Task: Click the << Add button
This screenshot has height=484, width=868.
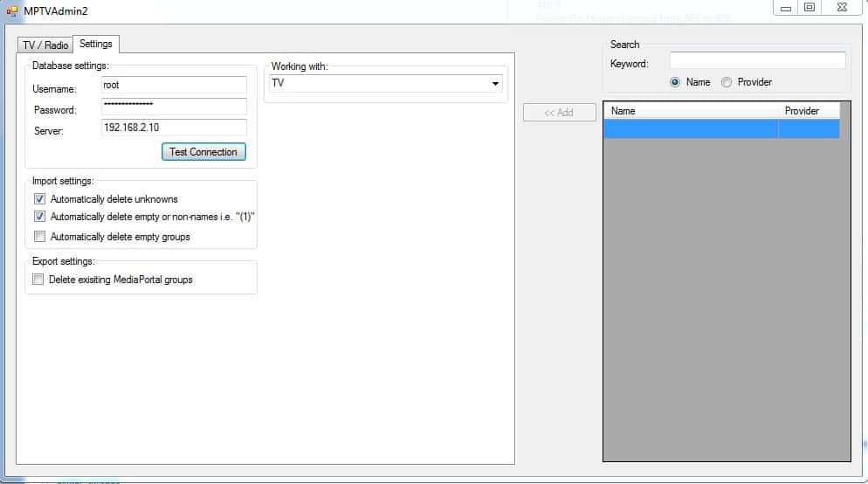Action: pos(559,113)
